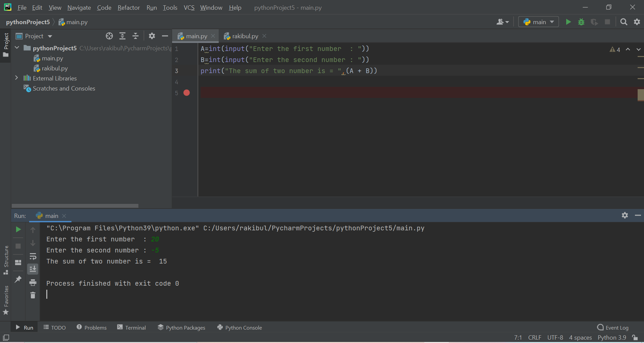
Task: Select opened file locate target icon
Action: (109, 36)
